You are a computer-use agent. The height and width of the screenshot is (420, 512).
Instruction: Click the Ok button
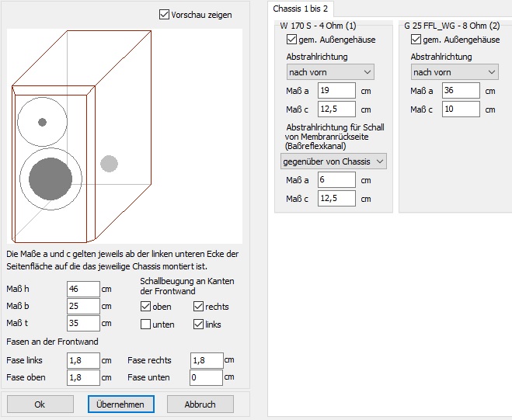click(x=40, y=404)
